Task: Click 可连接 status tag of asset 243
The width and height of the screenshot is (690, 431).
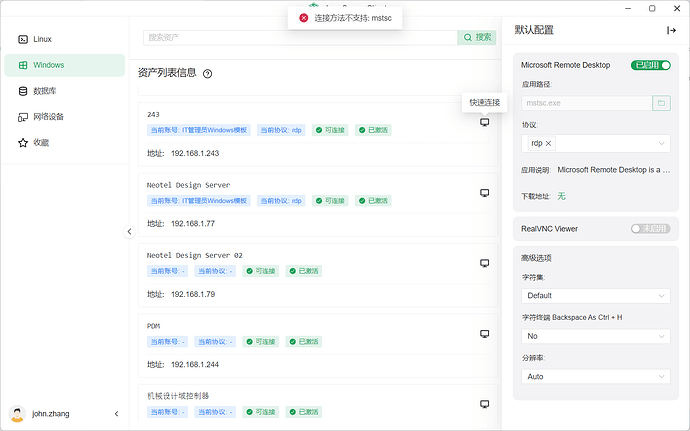Action: [x=330, y=130]
